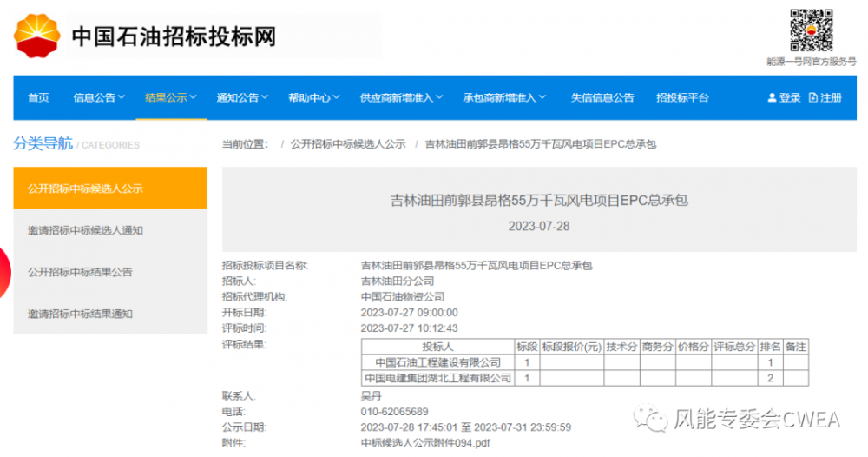Image resolution: width=868 pixels, height=457 pixels.
Task: Click the 开标日期 value 2023-07-27 09:00:00
Action: (x=410, y=313)
